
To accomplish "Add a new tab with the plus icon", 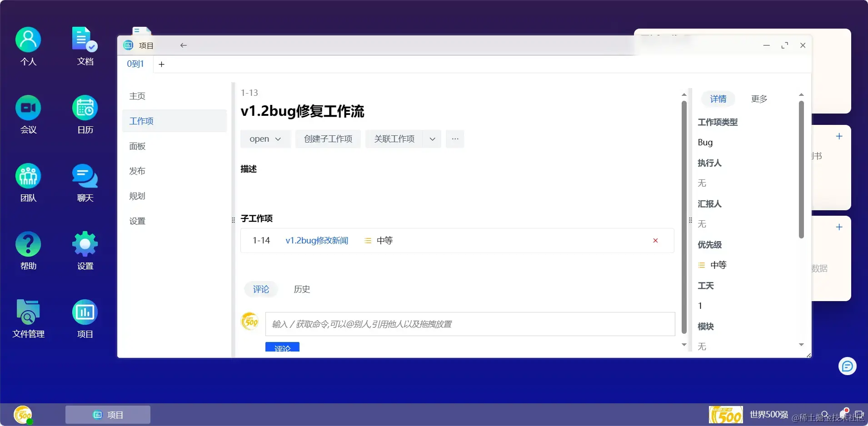I will (161, 64).
